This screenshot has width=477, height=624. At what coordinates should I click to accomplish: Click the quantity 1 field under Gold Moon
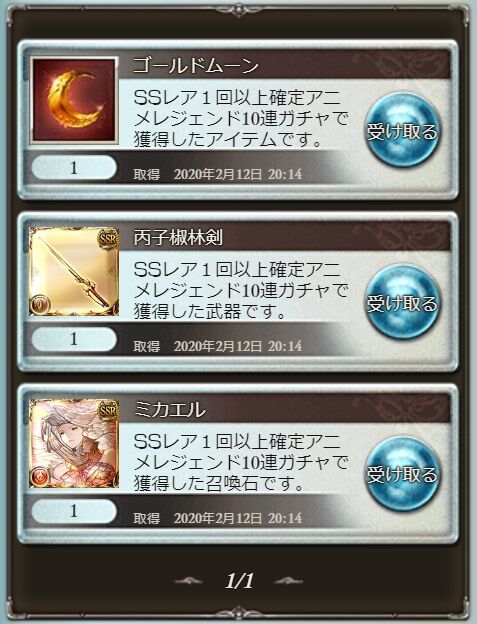[74, 168]
